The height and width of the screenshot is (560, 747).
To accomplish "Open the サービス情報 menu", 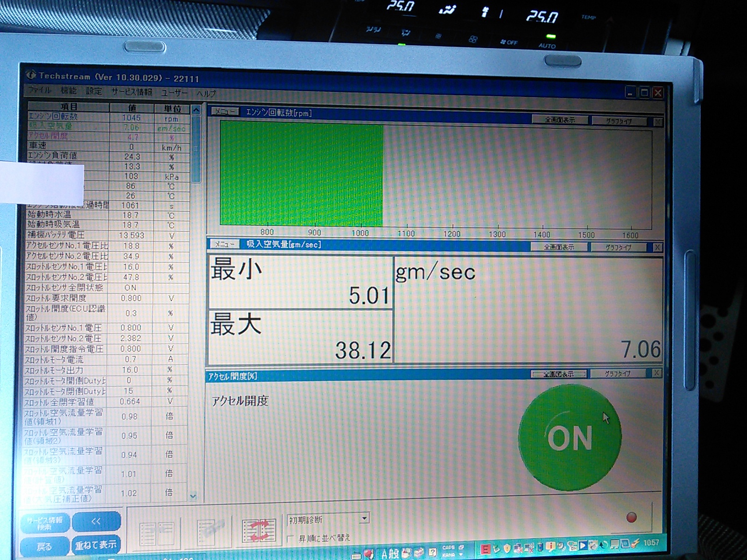I will pos(132,92).
